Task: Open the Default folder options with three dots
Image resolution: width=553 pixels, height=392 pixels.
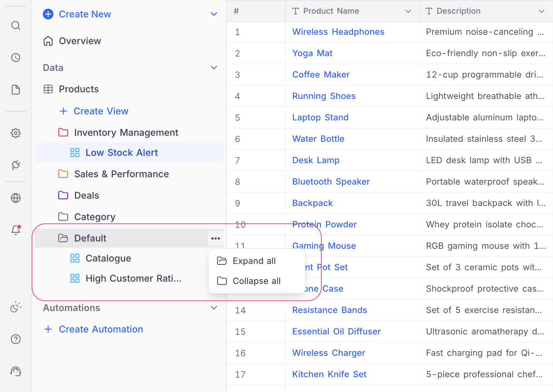Action: point(216,238)
